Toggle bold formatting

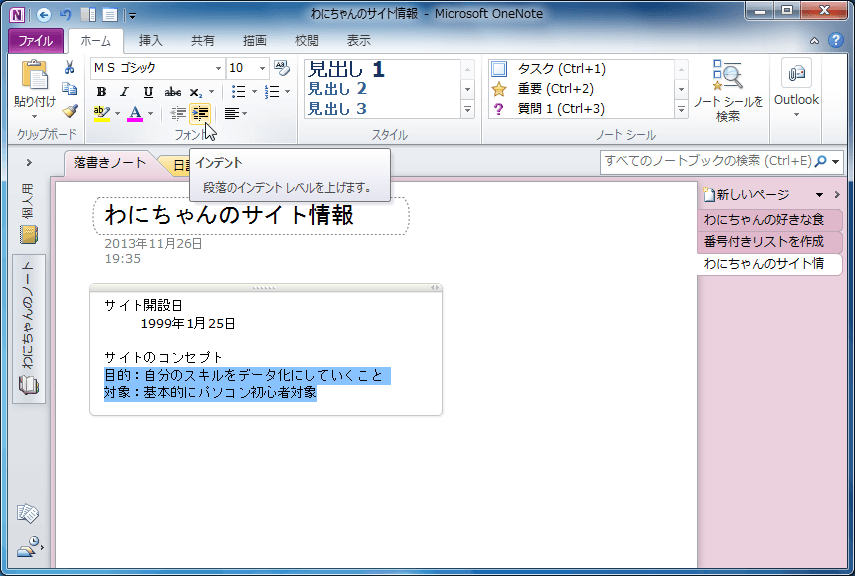click(101, 92)
